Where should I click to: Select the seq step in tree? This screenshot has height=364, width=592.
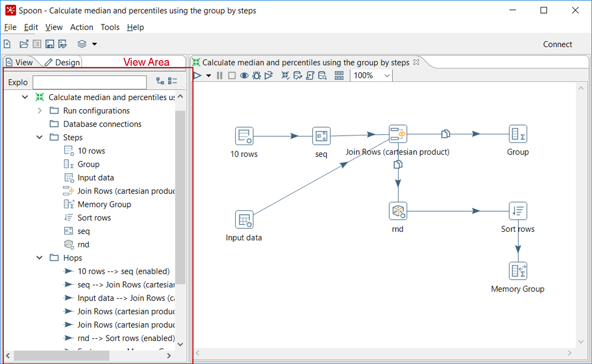tap(83, 231)
